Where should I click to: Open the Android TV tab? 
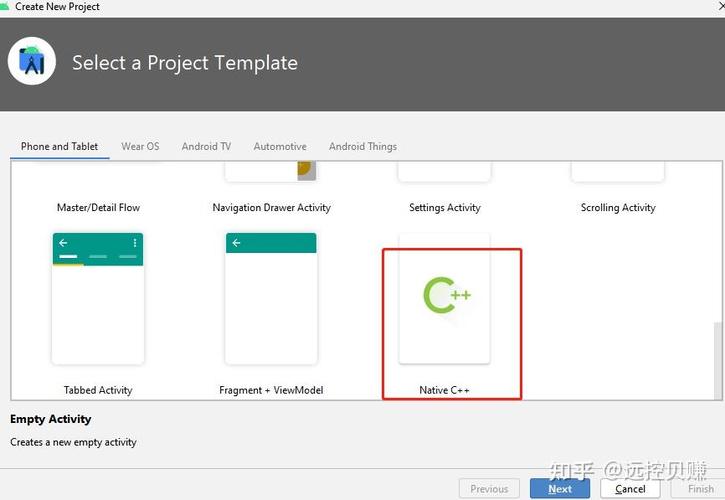[x=206, y=147]
